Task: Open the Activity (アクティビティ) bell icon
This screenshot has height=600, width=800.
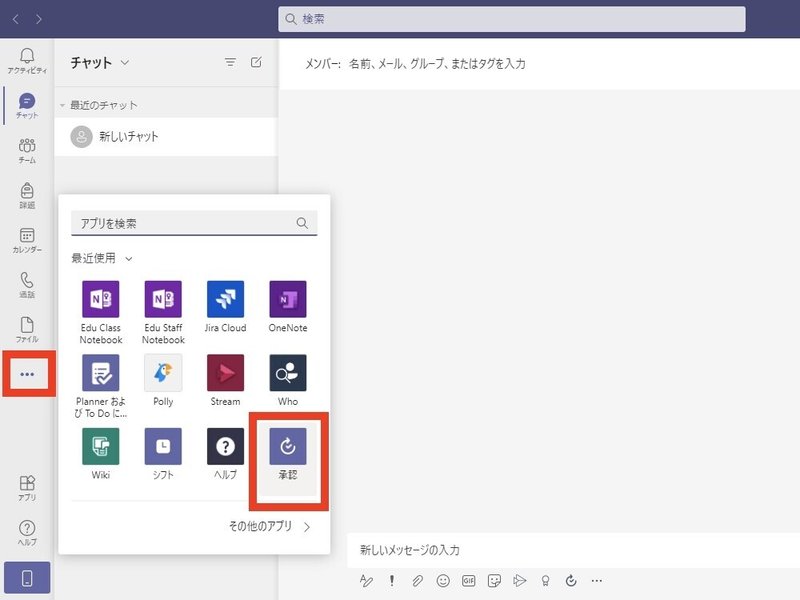Action: click(27, 61)
